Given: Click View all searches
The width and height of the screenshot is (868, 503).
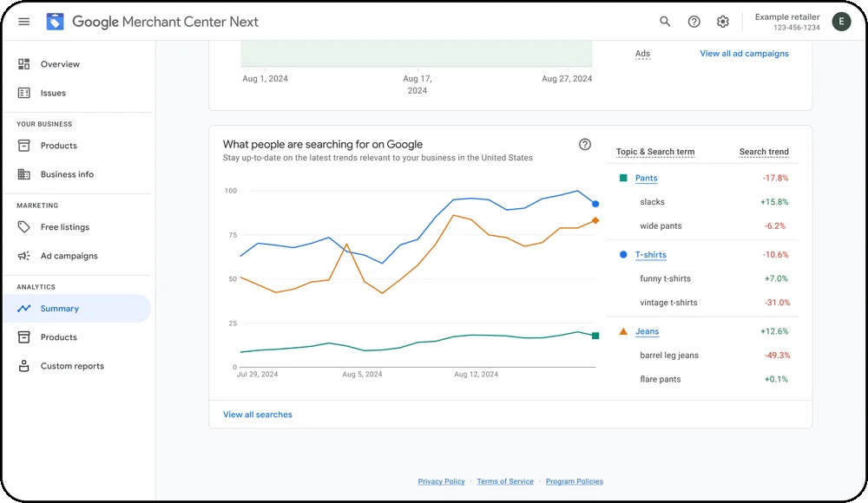Looking at the screenshot, I should [257, 414].
